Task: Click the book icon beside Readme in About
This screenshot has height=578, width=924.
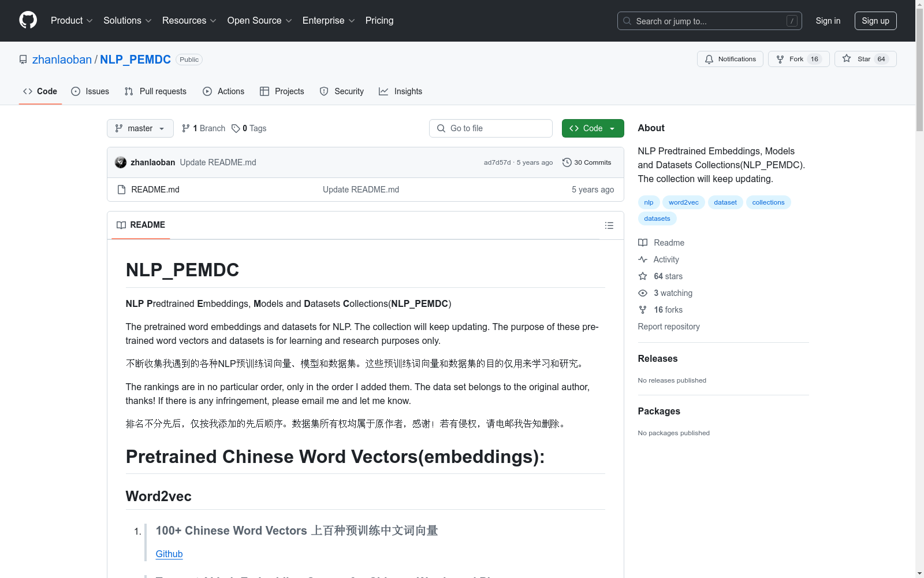Action: (x=643, y=243)
